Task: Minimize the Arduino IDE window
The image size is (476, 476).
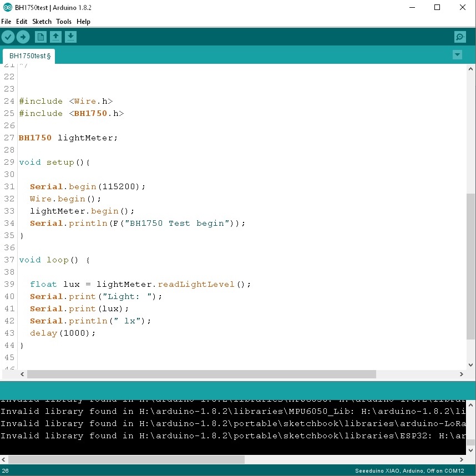Action: [x=412, y=7]
